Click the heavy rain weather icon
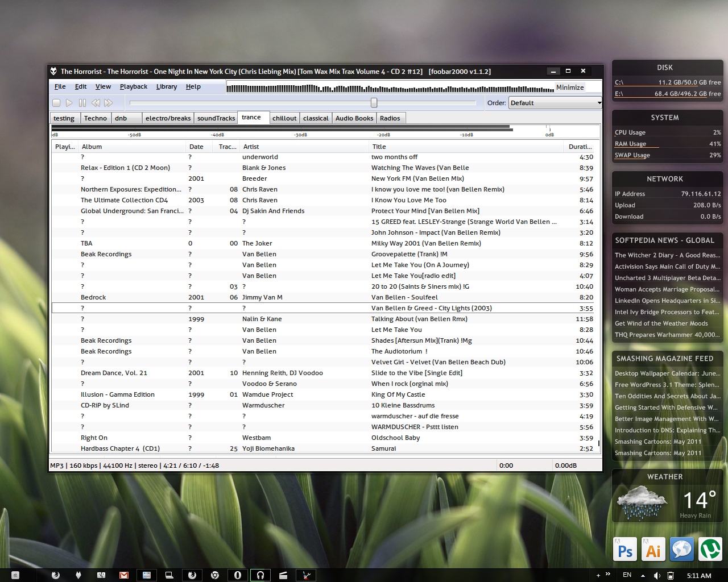The image size is (728, 582). coord(642,502)
